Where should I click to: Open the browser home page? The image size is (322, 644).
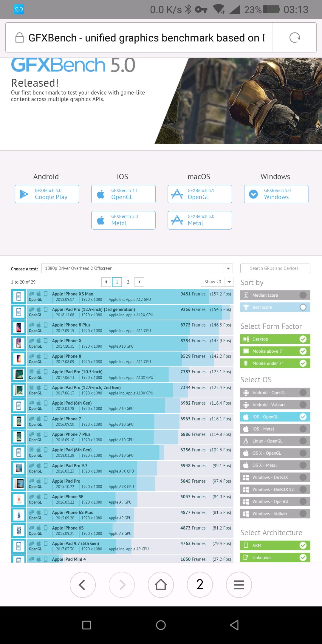pos(161,585)
